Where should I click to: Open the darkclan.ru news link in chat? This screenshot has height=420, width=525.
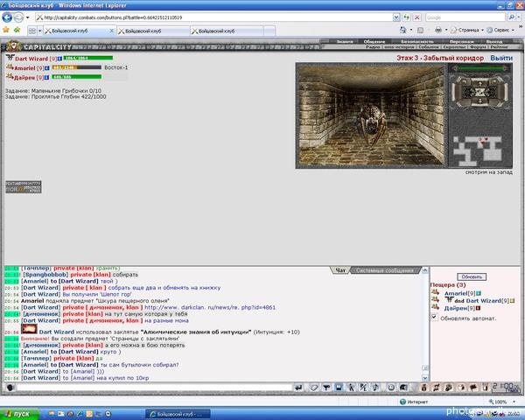click(x=210, y=307)
